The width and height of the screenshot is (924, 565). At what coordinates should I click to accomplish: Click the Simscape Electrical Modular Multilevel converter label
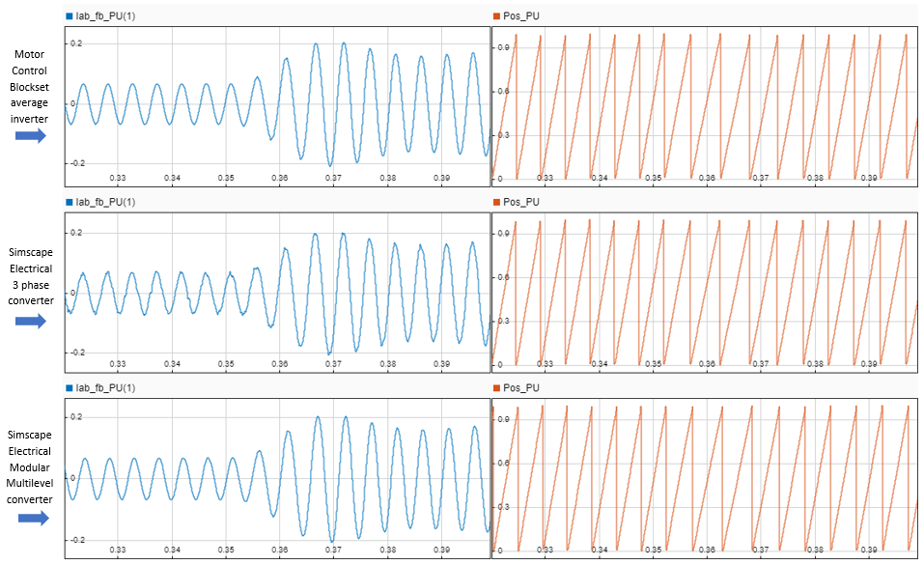(x=30, y=467)
